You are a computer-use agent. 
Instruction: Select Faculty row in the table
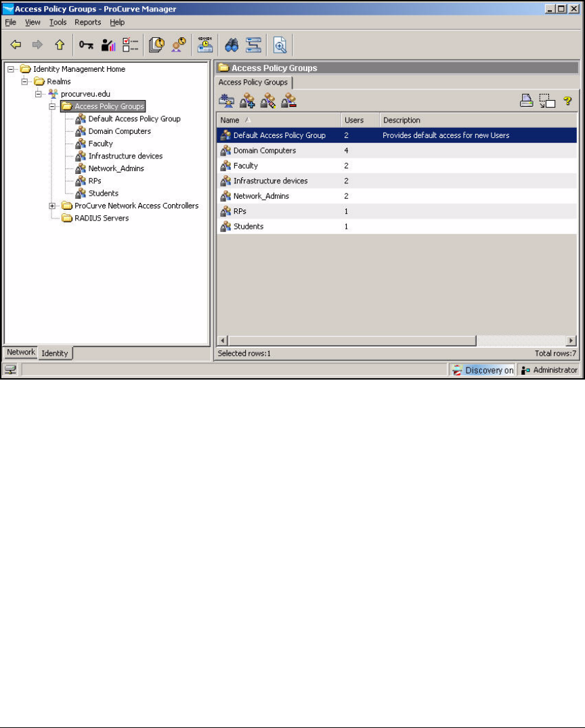pos(397,166)
